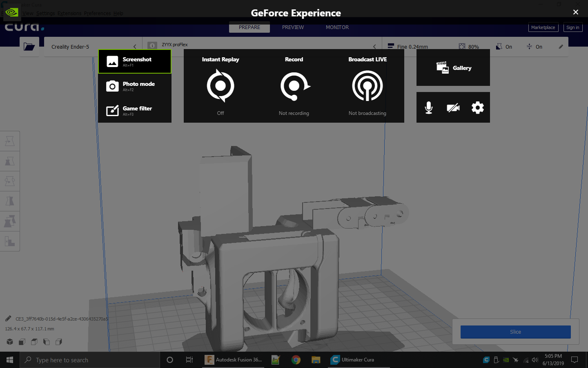Click the taskbar search box

[x=90, y=360]
